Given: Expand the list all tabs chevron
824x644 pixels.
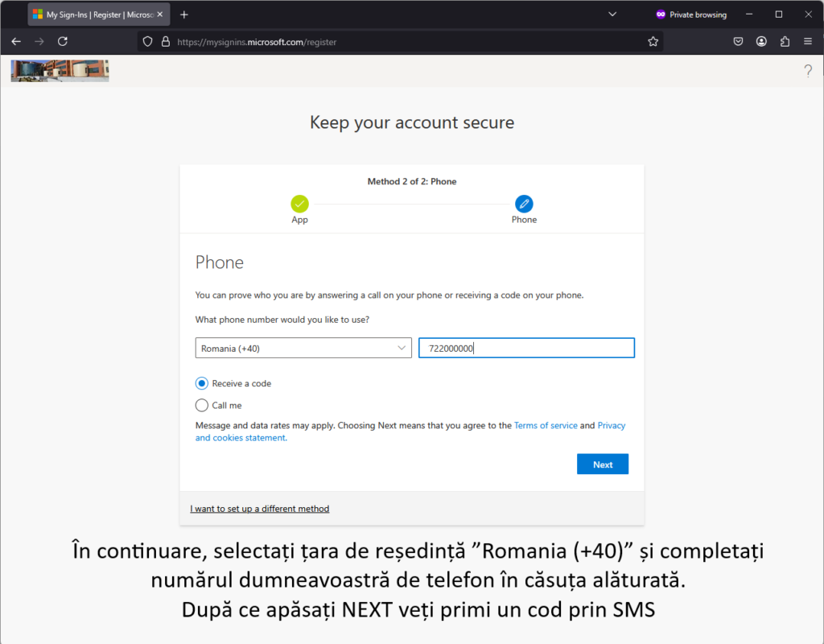Looking at the screenshot, I should [612, 14].
